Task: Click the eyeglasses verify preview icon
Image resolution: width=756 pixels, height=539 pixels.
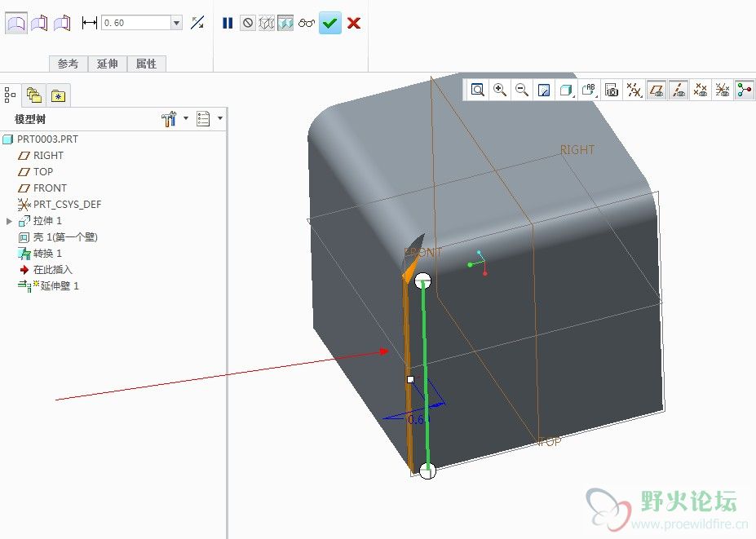Action: coord(306,23)
